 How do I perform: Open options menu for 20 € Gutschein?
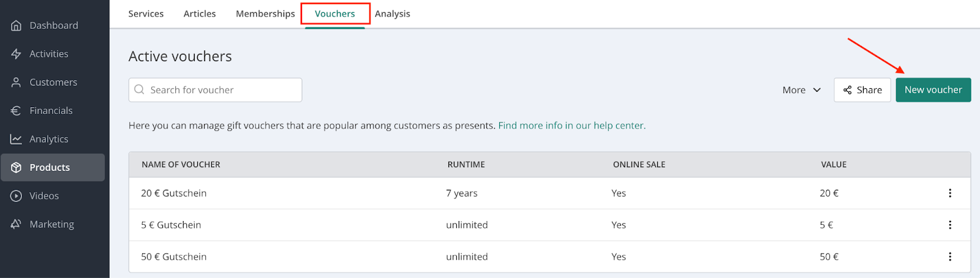tap(949, 193)
